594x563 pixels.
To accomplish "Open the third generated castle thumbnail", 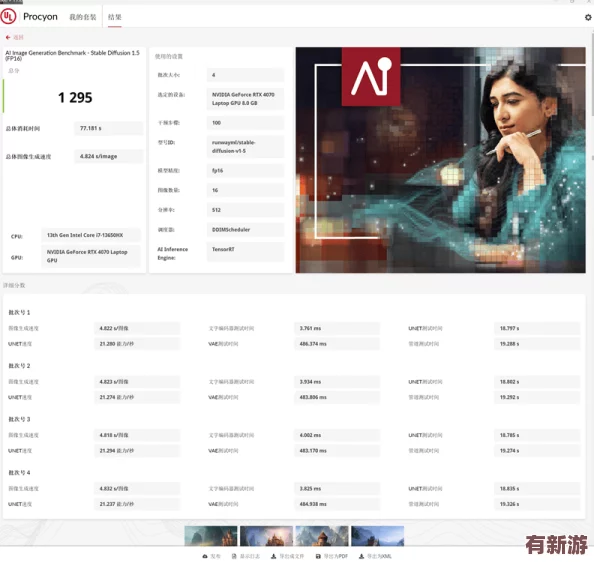I will (x=322, y=536).
